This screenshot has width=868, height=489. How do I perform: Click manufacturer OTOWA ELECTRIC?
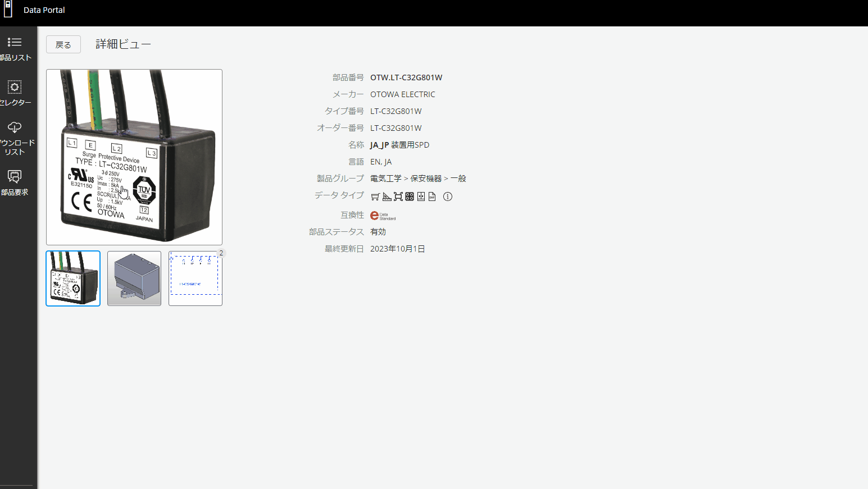click(x=403, y=94)
